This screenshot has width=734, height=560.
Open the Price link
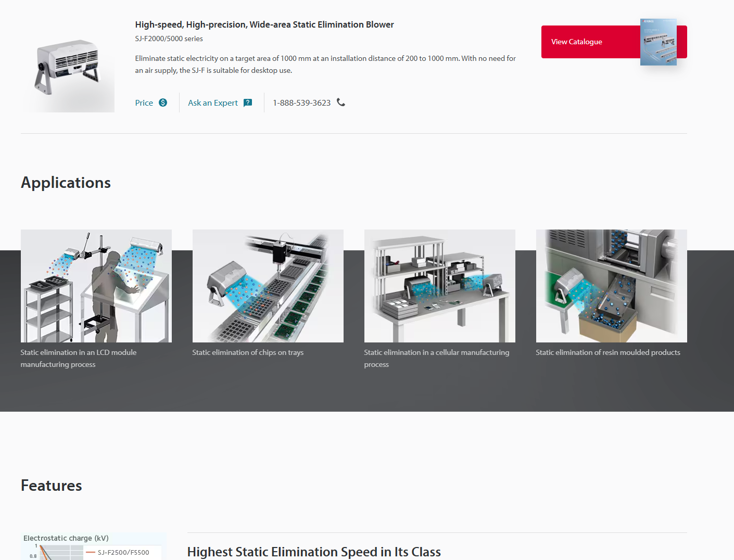[144, 103]
